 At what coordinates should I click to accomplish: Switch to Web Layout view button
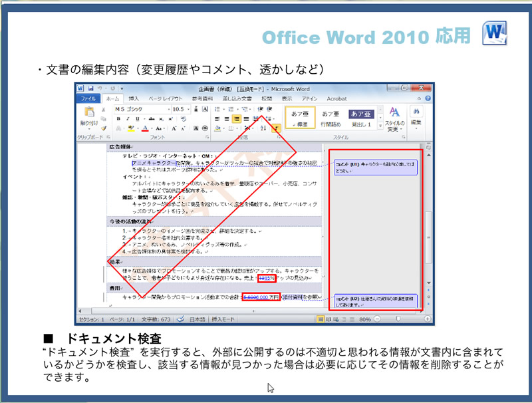pyautogui.click(x=336, y=319)
